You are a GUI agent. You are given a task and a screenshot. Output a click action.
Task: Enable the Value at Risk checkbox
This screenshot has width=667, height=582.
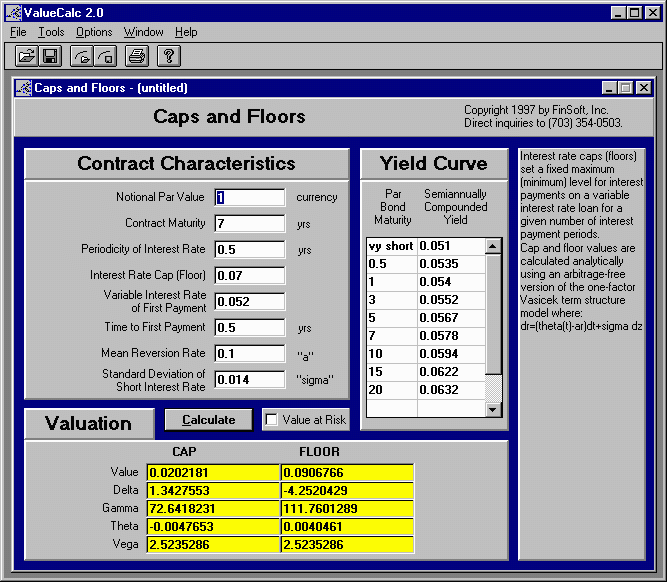[x=272, y=420]
